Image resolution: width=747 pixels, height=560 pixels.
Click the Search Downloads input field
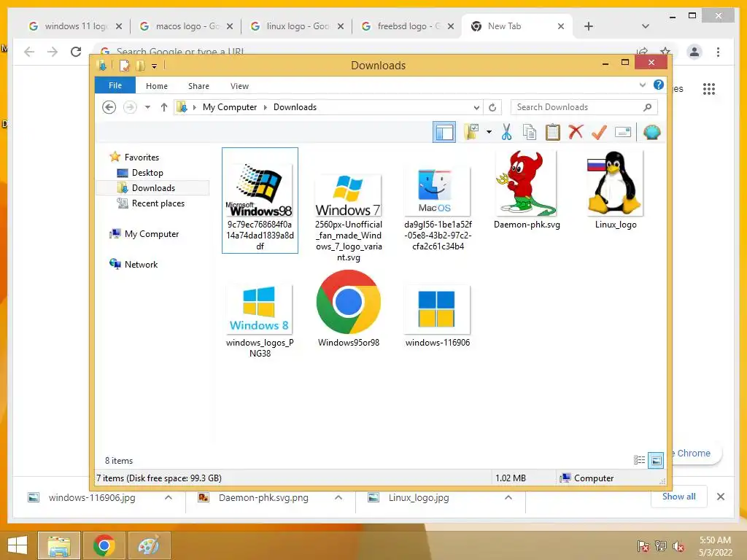[x=584, y=107]
